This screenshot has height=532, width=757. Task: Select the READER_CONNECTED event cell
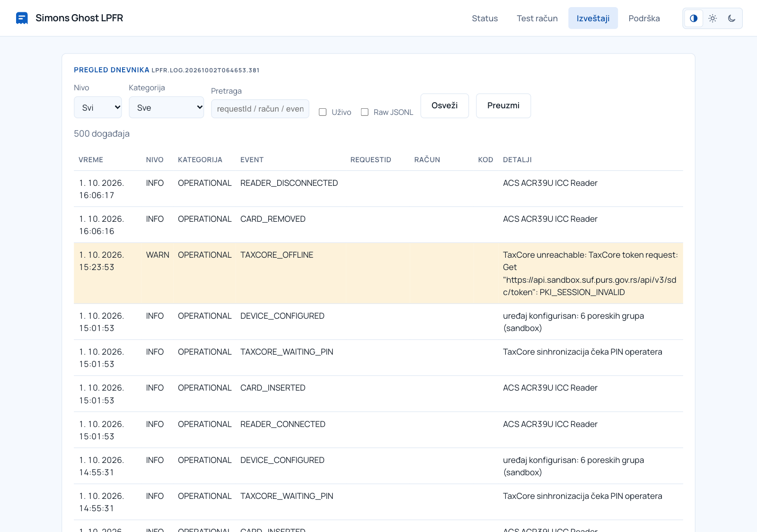(283, 424)
